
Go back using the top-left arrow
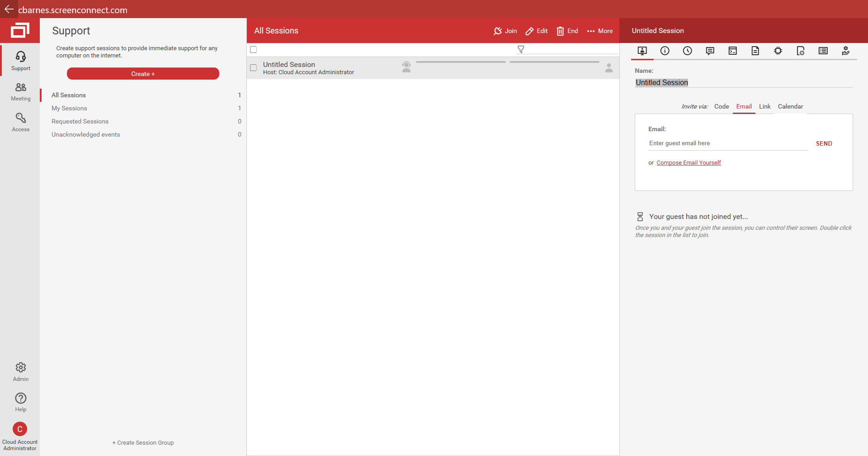click(9, 9)
